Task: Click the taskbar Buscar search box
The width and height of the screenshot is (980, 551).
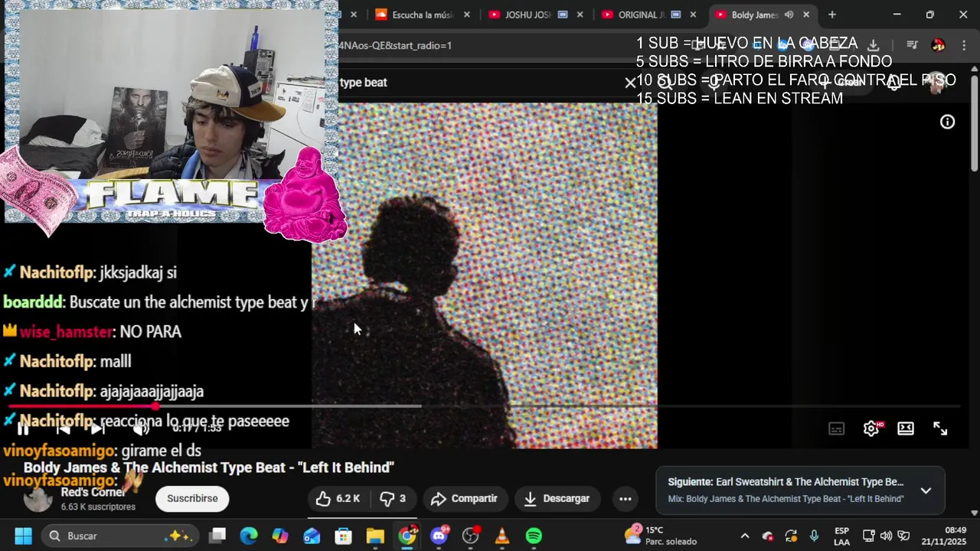Action: tap(120, 536)
